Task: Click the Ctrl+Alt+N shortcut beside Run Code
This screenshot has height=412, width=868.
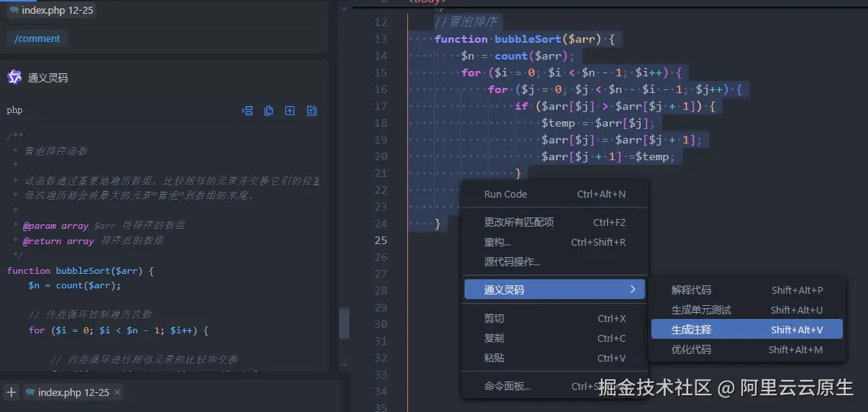Action: pyautogui.click(x=601, y=195)
